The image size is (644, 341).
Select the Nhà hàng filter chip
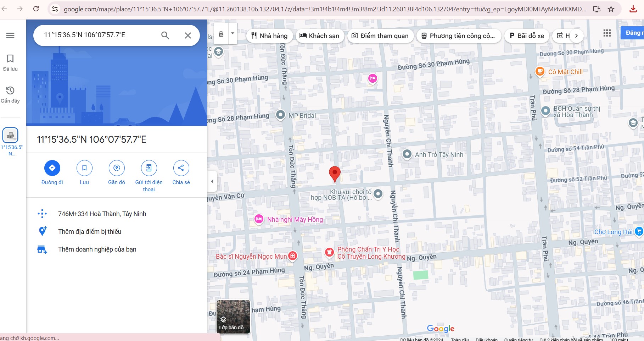pos(269,35)
